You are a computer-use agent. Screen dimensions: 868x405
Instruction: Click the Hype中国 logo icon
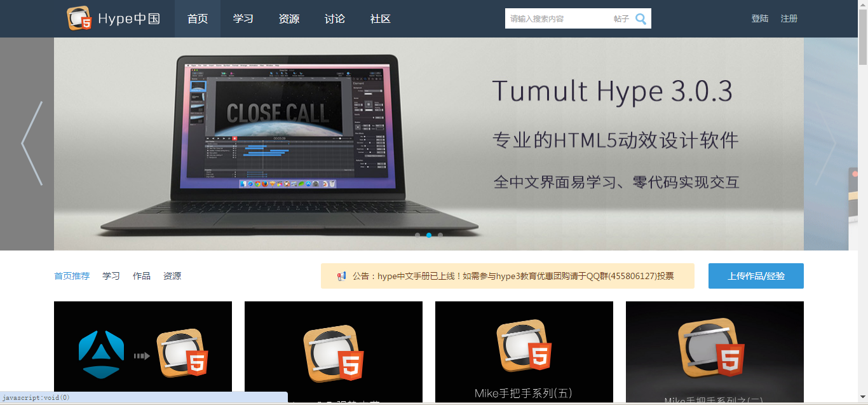click(79, 18)
